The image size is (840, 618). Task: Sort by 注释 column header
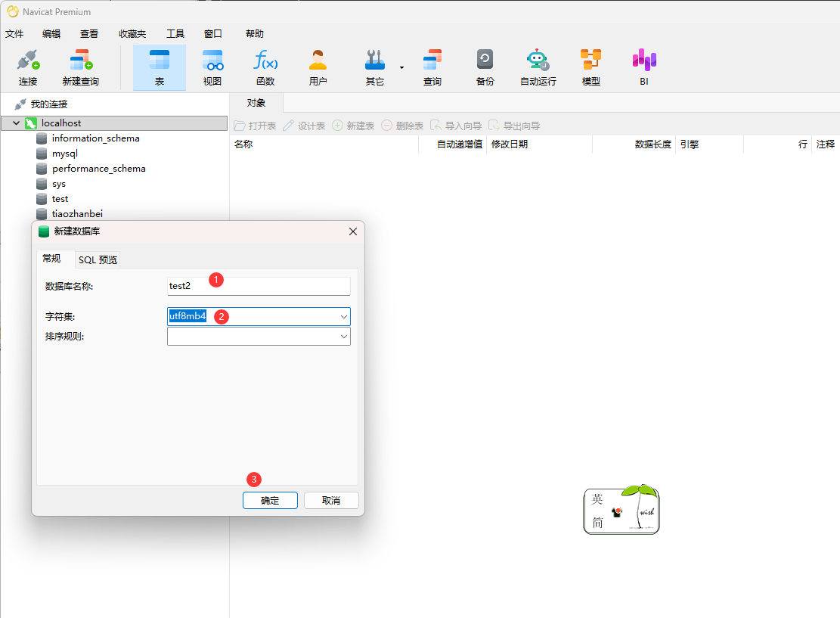(x=826, y=144)
